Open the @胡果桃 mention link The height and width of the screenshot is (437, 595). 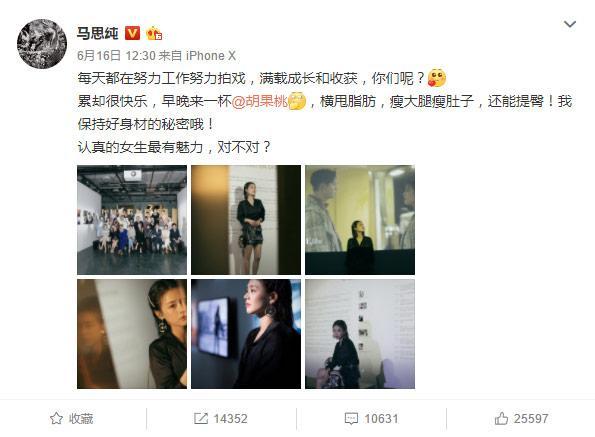[x=260, y=101]
